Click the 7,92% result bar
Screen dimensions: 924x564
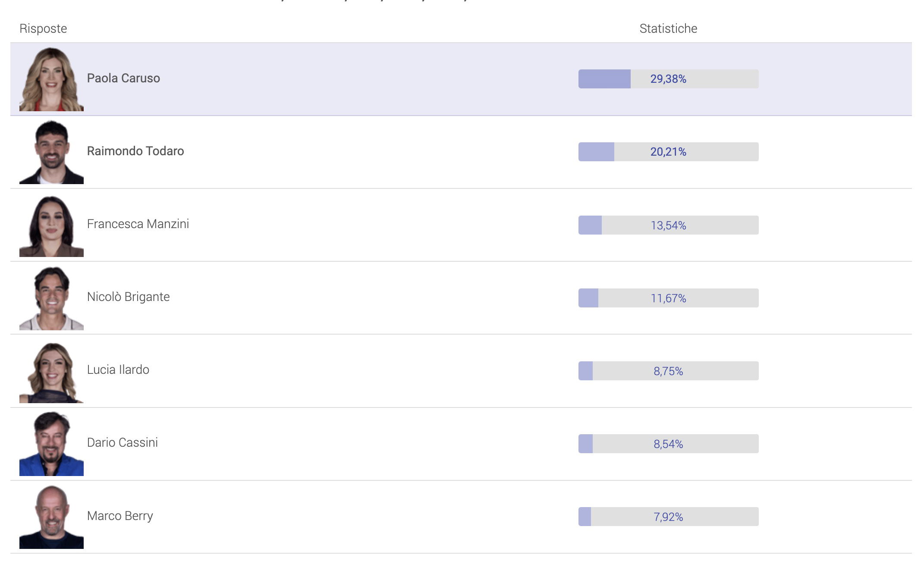(668, 517)
